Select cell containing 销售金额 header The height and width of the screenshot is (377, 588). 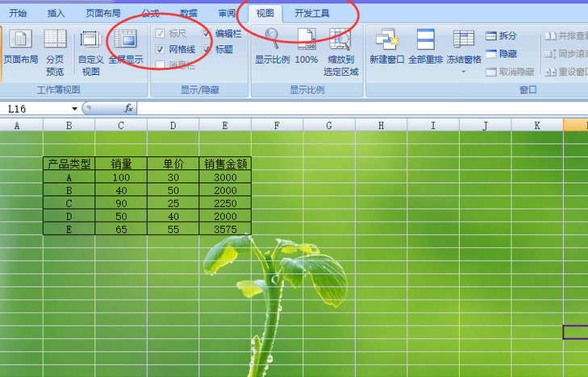pos(225,164)
